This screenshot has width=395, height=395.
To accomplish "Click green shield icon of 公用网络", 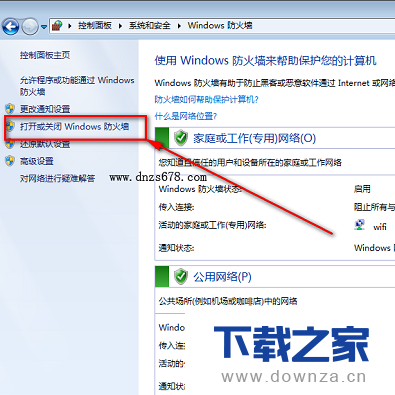I will tap(181, 276).
